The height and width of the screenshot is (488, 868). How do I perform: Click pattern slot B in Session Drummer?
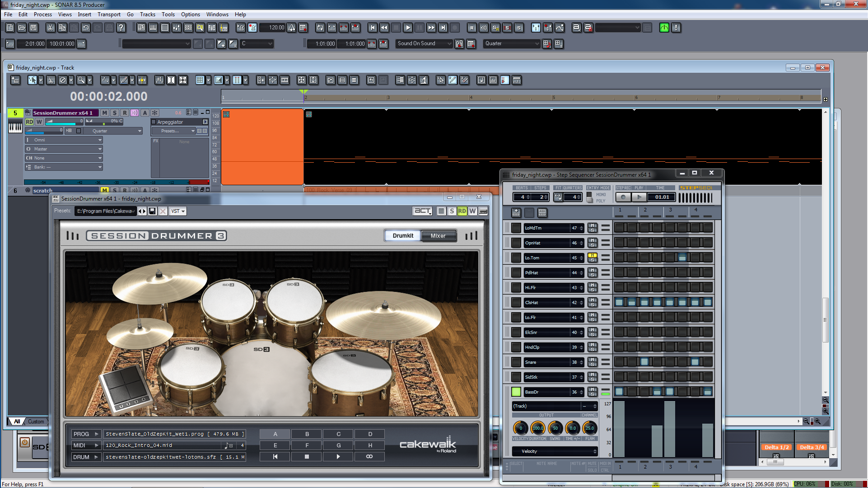307,434
